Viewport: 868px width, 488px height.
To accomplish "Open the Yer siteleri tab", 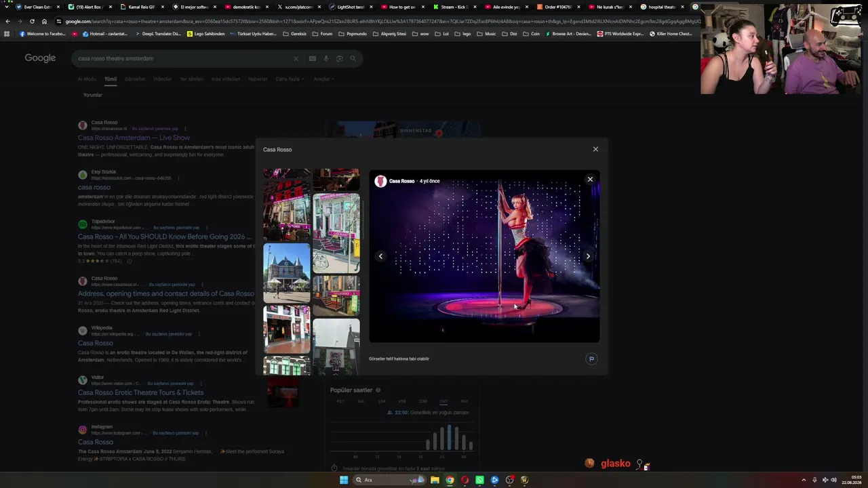I will 191,79.
